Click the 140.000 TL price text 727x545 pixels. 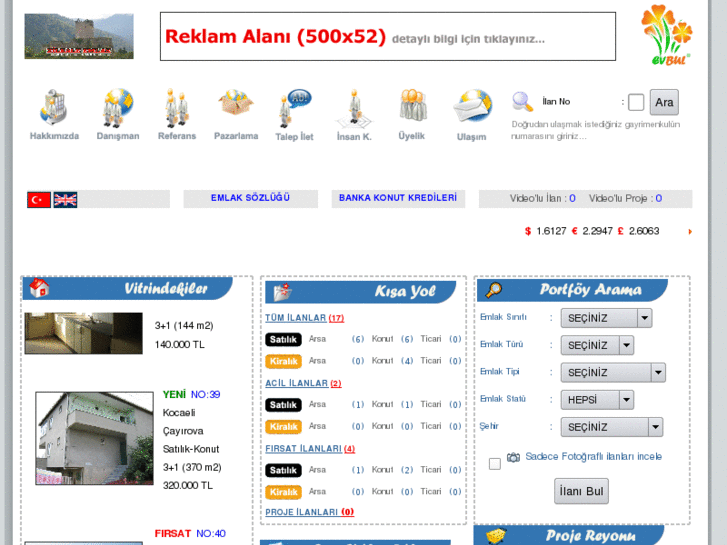click(x=179, y=345)
